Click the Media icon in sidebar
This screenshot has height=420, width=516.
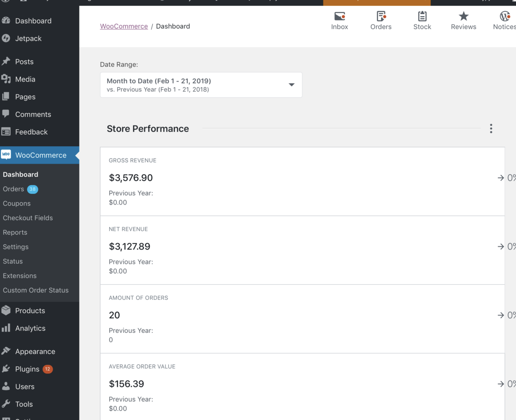tap(6, 79)
